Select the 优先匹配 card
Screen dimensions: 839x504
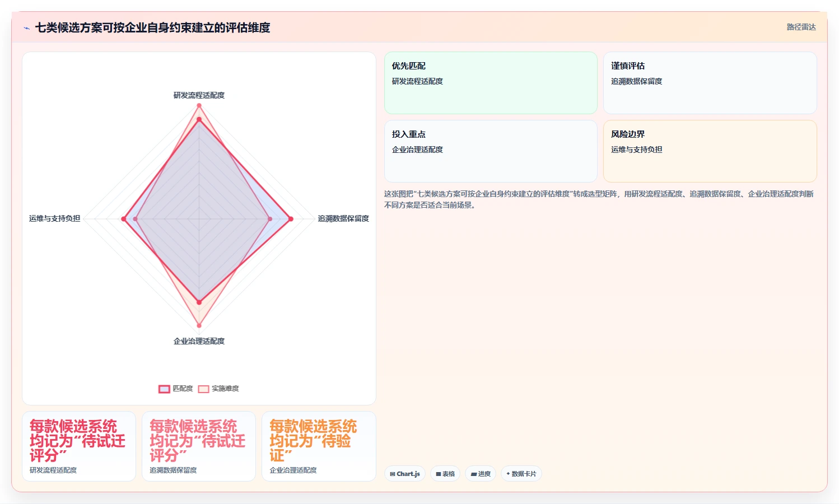(x=491, y=83)
